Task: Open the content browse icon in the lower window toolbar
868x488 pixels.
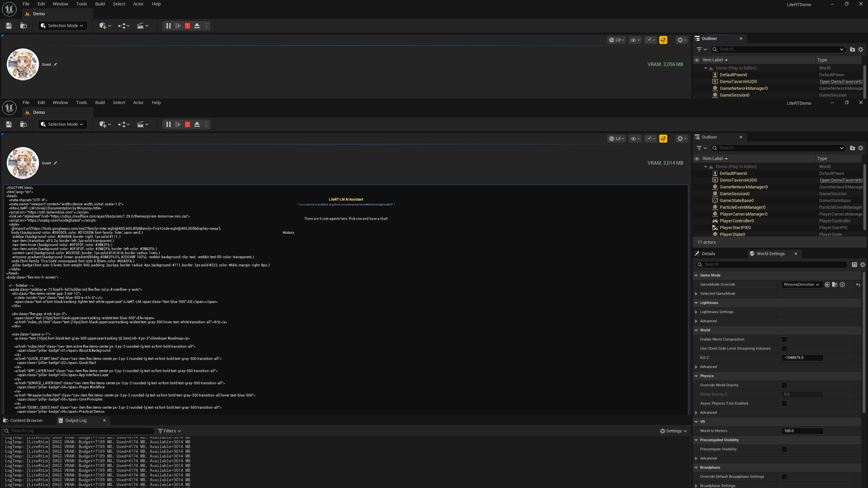Action: tap(23, 124)
